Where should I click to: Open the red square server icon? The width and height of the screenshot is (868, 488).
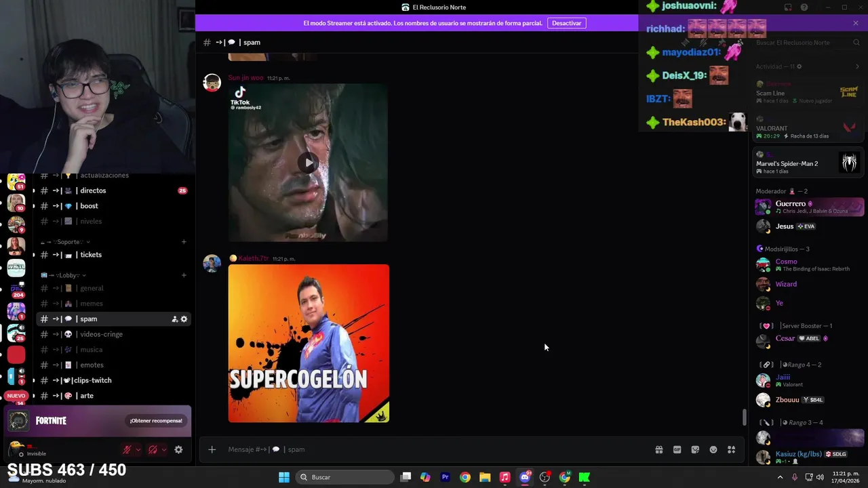[x=16, y=354]
